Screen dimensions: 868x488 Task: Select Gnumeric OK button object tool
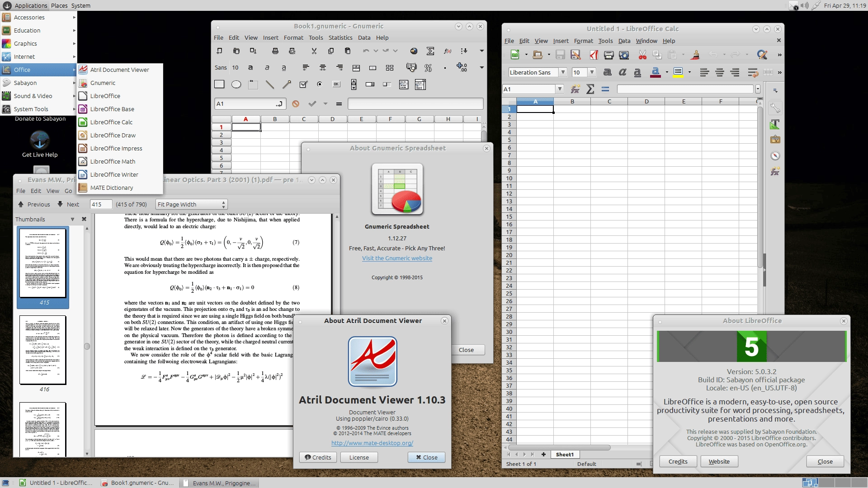click(336, 84)
